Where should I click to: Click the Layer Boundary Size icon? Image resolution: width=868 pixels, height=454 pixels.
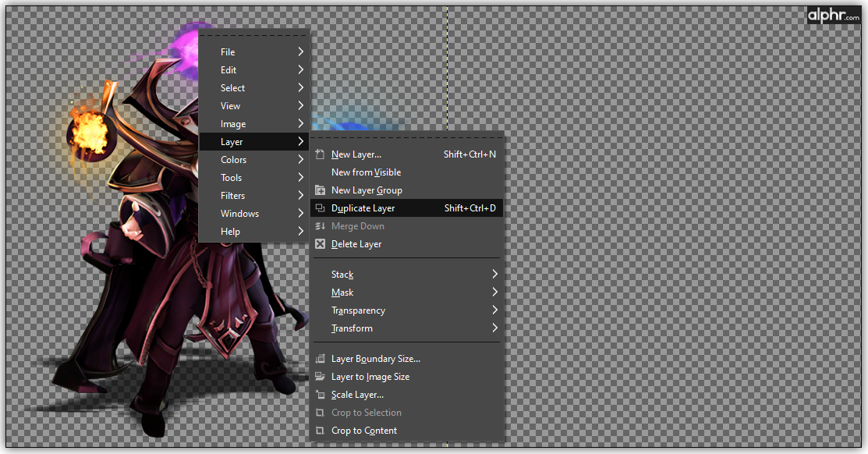click(320, 359)
